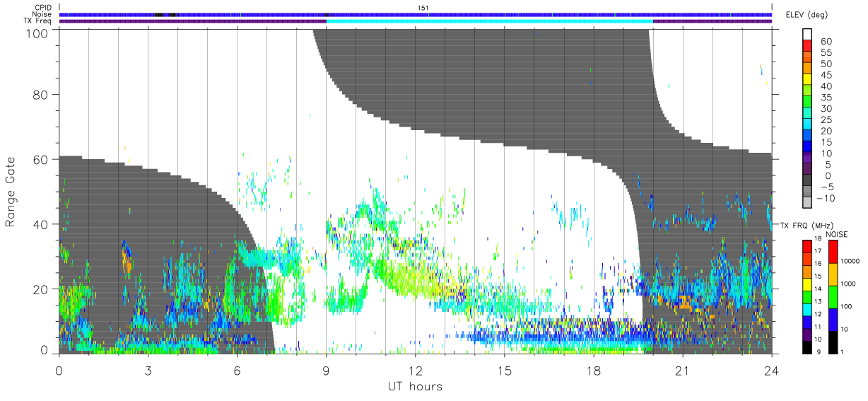
Task: Pick the light gray bottom ELEV color bar segment
Action: tap(807, 201)
